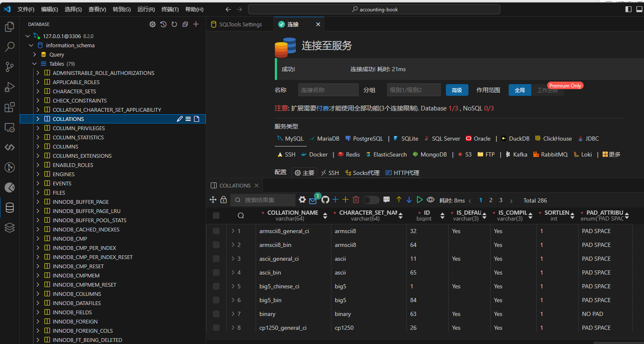Open the 查看(V) menu
Image resolution: width=644 pixels, height=344 pixels.
[97, 9]
